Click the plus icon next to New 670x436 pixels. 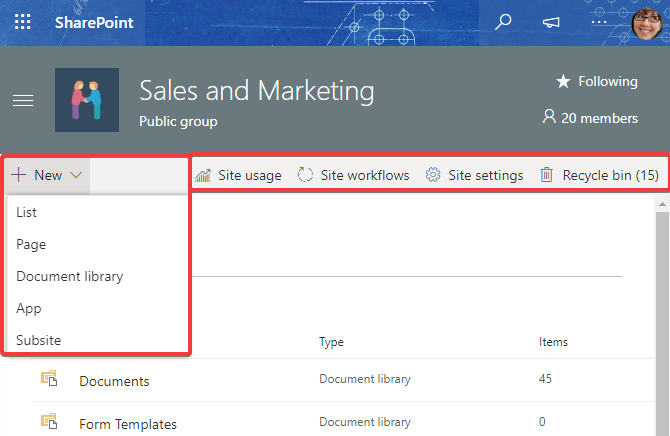click(x=19, y=175)
